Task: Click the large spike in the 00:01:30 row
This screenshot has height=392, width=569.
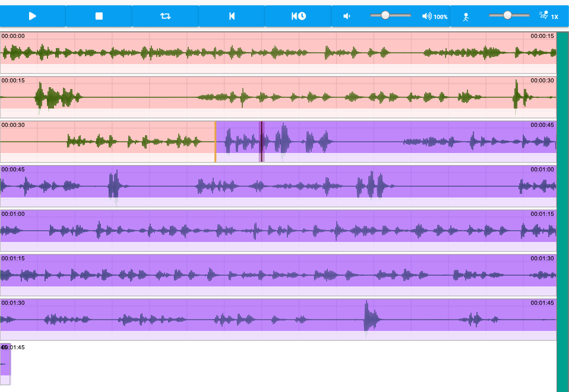Action: (x=367, y=317)
